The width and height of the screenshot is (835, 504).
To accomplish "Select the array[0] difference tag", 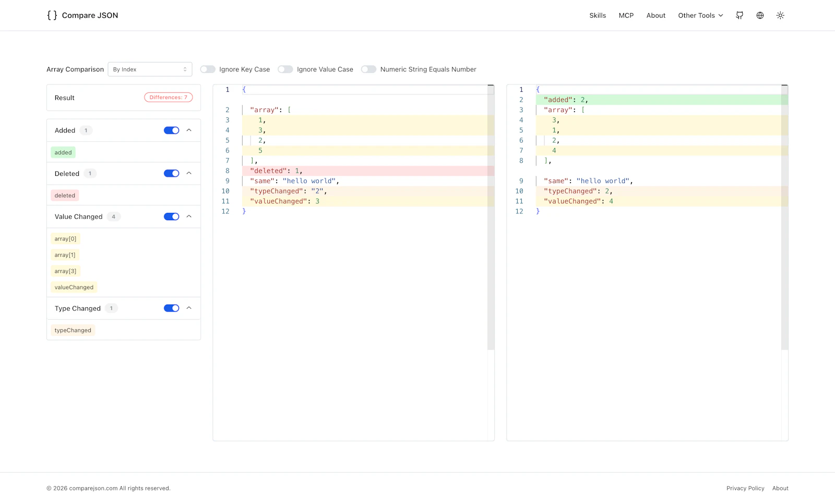I will point(65,239).
